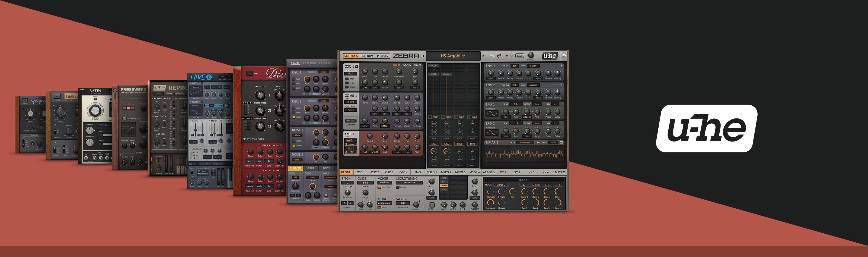Open the MMAP 1 editor window icon
This screenshot has height=257, width=868.
[561, 143]
